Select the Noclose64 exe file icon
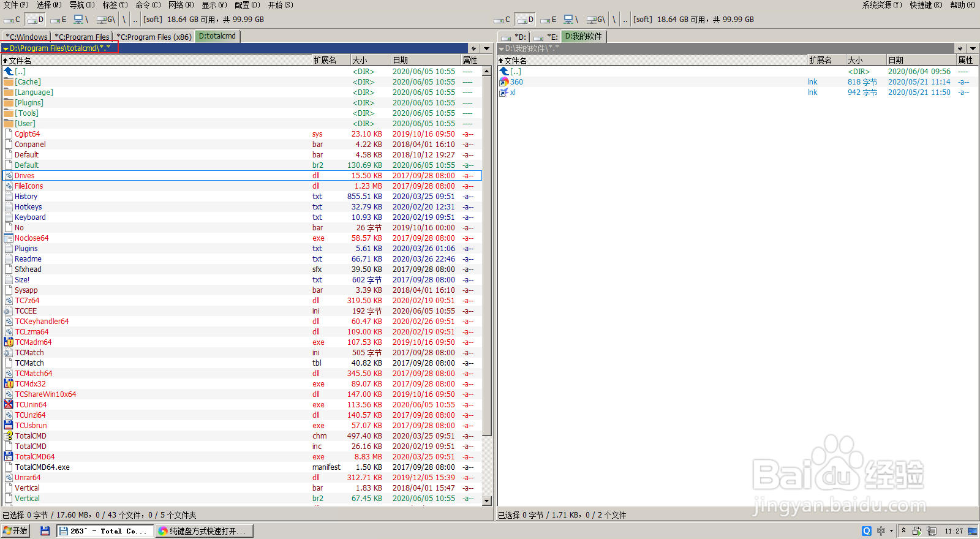The height and width of the screenshot is (539, 980). point(9,238)
